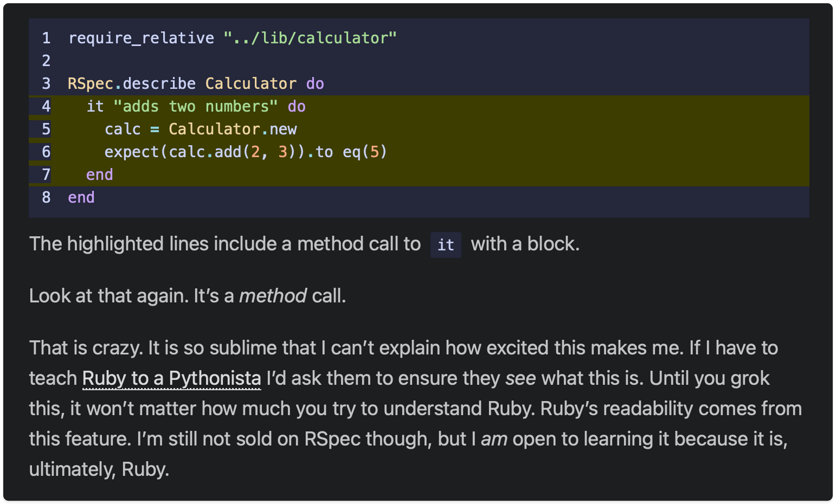Click 'Calculator.new' in line five
The image size is (836, 504).
(233, 129)
